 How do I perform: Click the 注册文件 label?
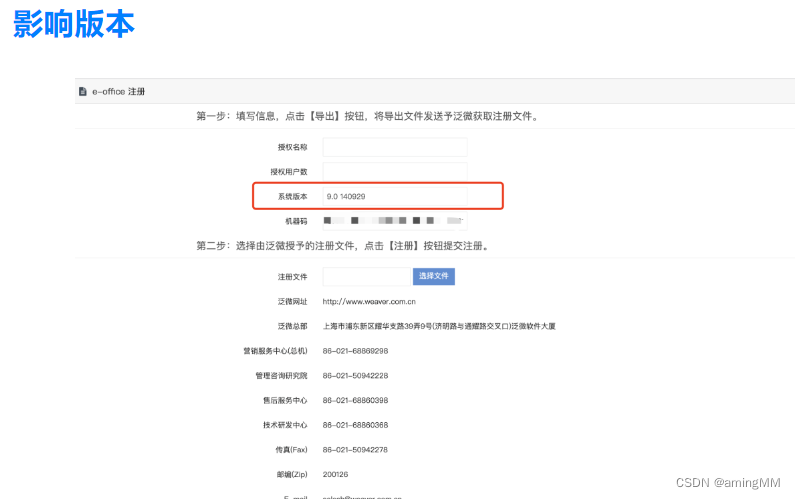coord(293,277)
